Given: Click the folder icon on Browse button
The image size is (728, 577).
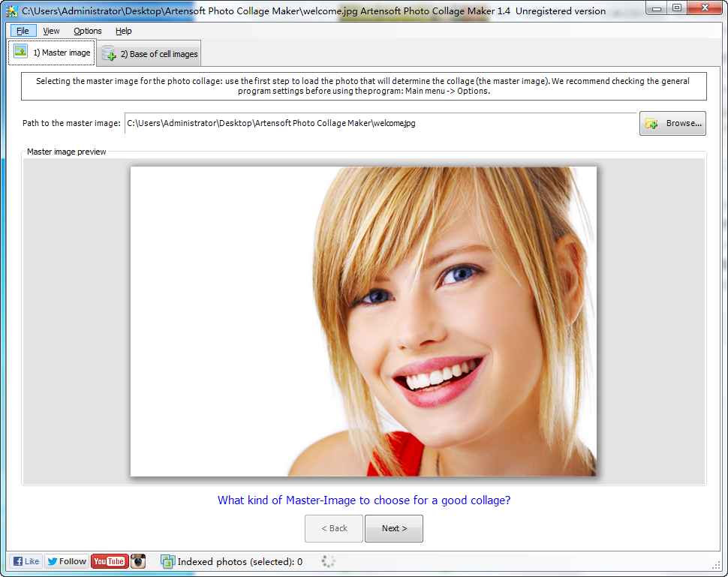Looking at the screenshot, I should click(651, 124).
